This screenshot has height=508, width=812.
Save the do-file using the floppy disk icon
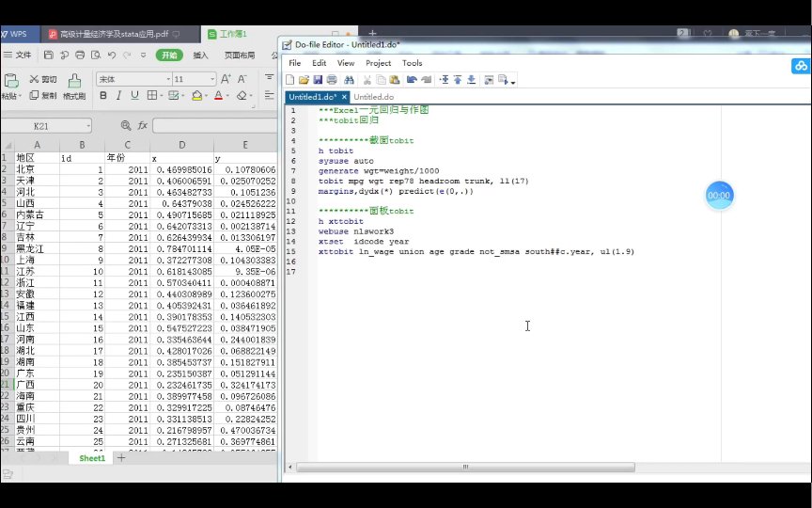coord(318,80)
